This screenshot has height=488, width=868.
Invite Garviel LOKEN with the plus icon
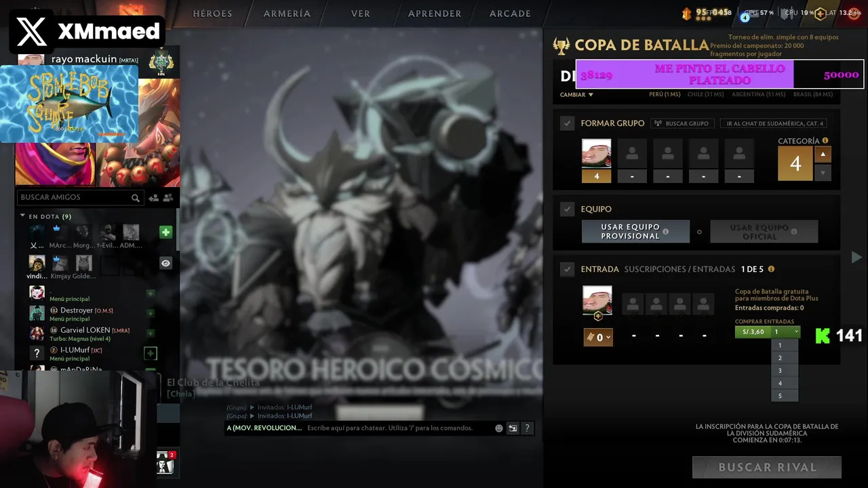tap(151, 333)
